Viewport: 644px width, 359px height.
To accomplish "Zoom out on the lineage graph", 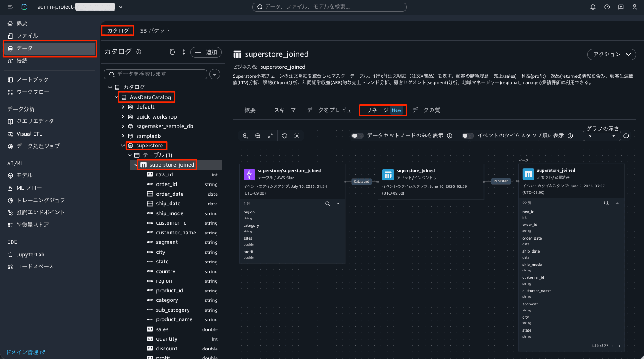I will (x=258, y=136).
